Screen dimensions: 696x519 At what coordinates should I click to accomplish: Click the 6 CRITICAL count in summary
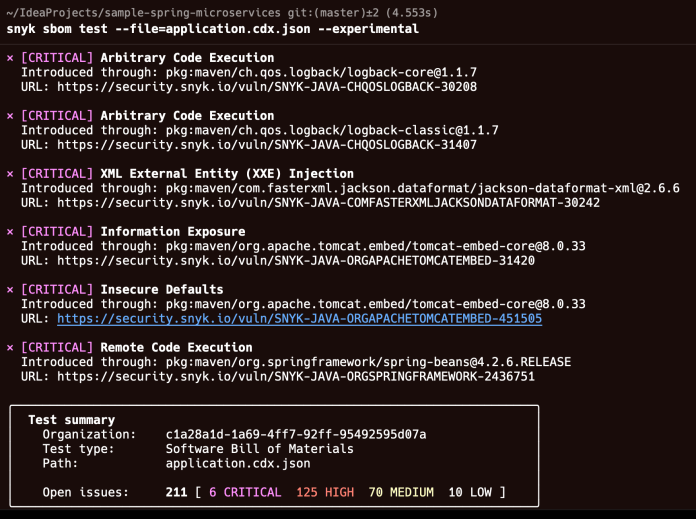click(x=243, y=492)
